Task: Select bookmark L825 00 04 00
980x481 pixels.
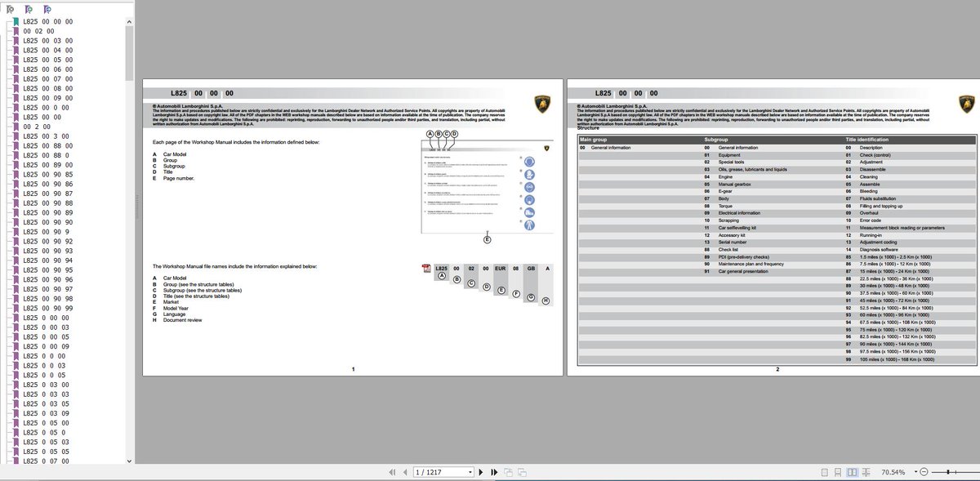Action: (x=47, y=50)
